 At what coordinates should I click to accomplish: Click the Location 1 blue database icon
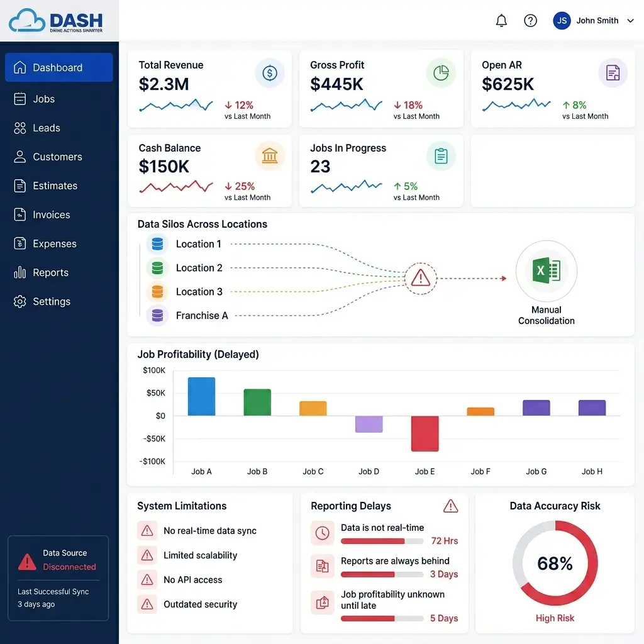[x=157, y=244]
